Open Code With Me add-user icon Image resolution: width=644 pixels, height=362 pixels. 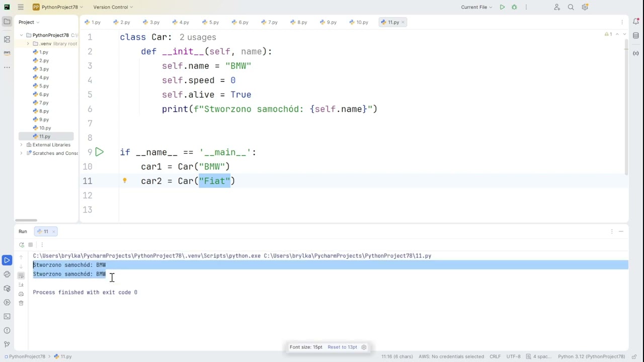(557, 7)
